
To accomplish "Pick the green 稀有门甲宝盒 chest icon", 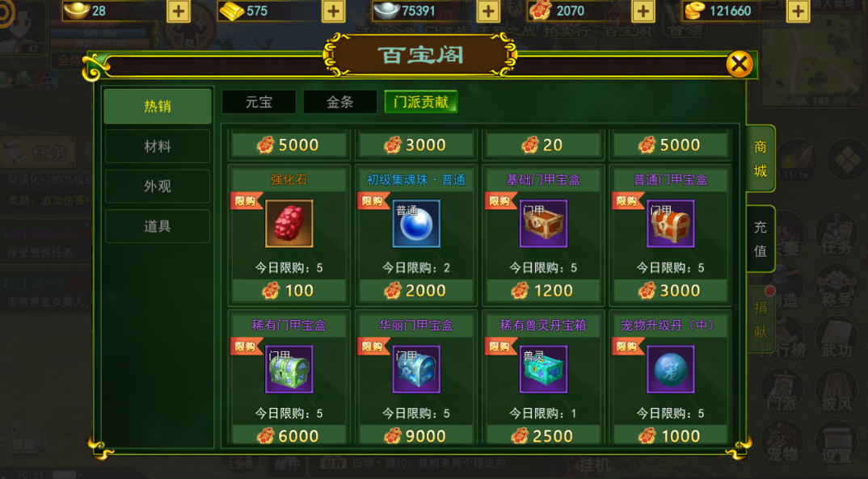I will coord(289,369).
